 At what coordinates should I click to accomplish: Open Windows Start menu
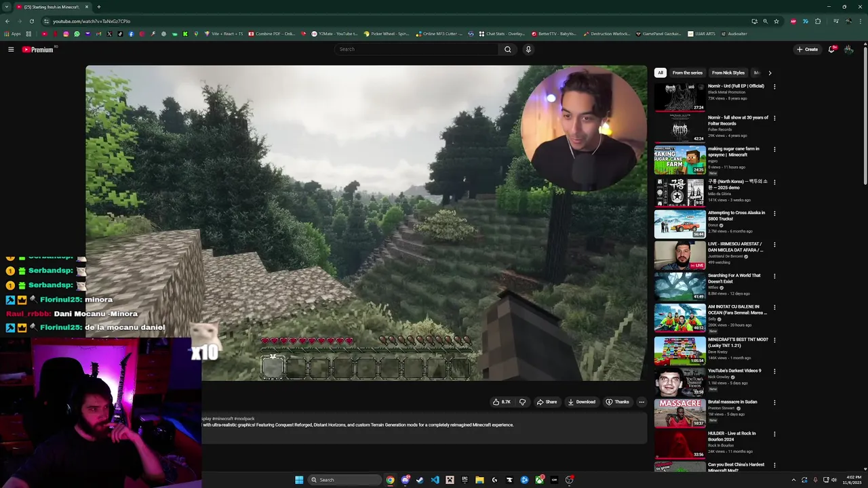(299, 480)
